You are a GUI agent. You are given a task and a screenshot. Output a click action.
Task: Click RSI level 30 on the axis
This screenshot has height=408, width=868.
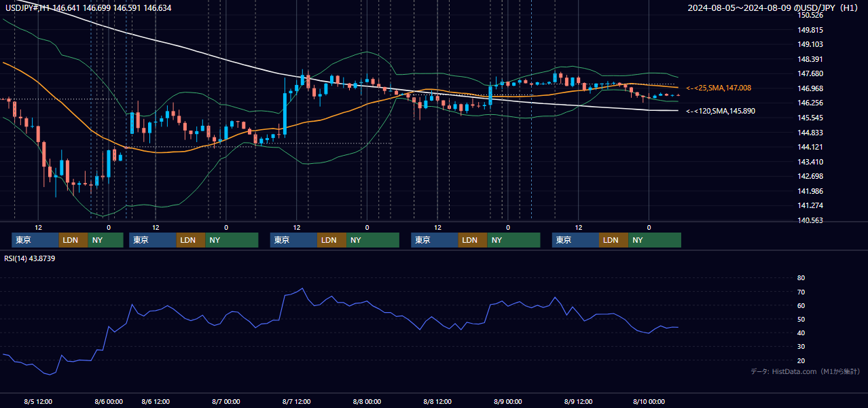point(801,347)
